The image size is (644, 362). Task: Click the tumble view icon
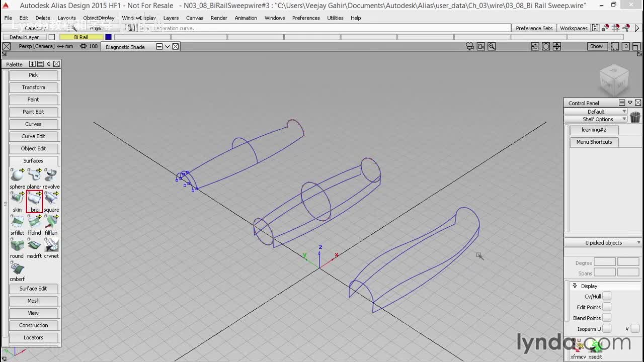click(x=535, y=46)
